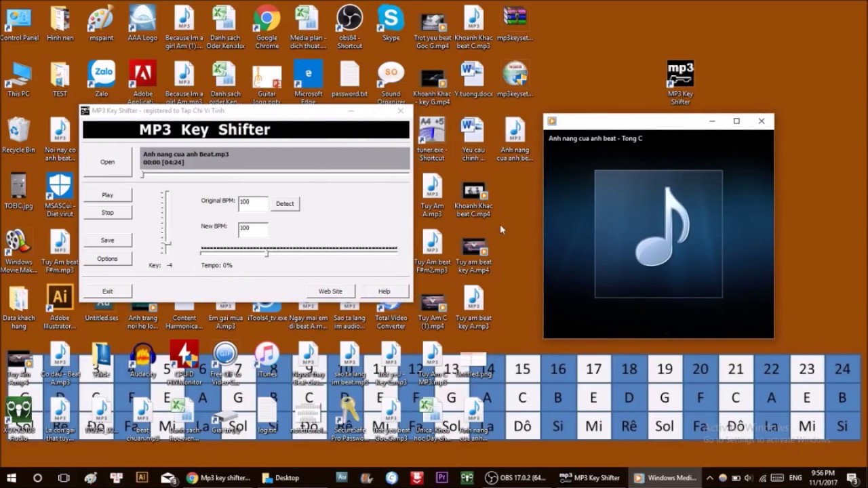The width and height of the screenshot is (868, 488).
Task: Click the New BPM input field
Action: pos(253,228)
